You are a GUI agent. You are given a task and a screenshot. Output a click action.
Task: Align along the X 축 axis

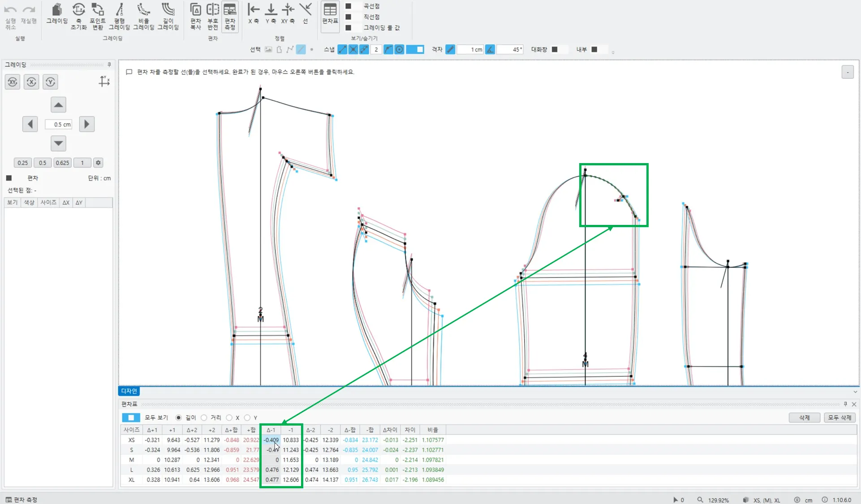(254, 13)
